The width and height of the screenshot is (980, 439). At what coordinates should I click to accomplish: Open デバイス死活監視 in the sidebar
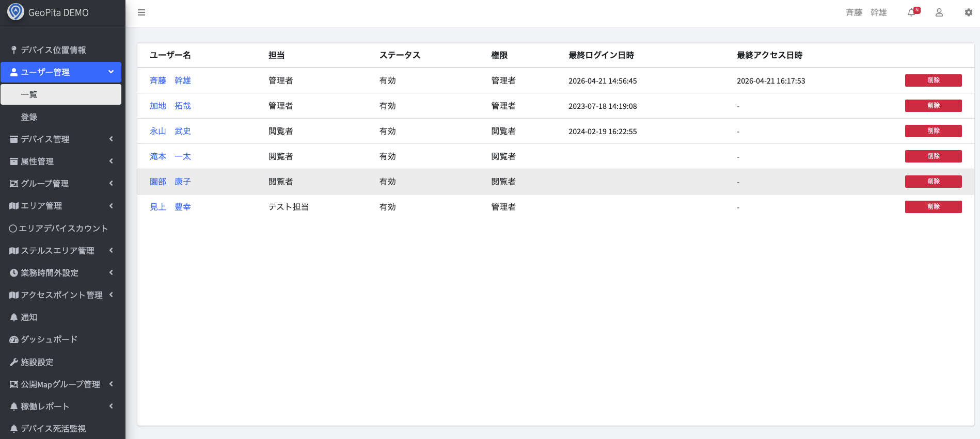click(53, 429)
